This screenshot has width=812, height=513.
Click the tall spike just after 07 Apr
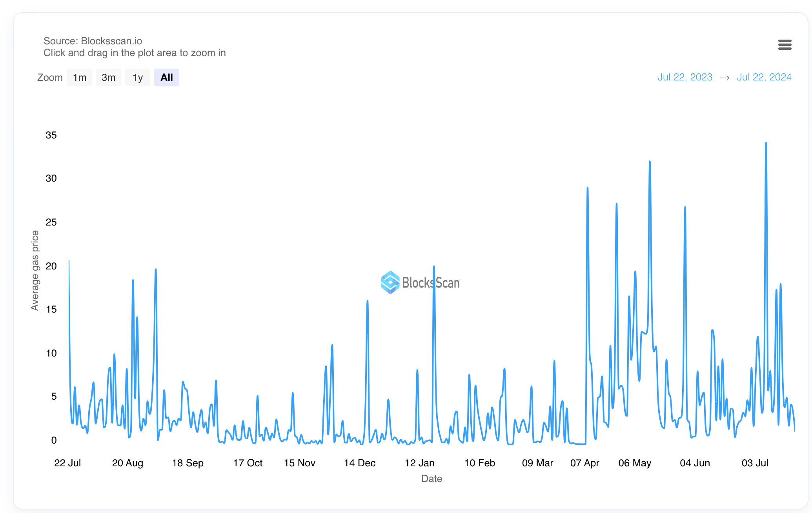587,188
